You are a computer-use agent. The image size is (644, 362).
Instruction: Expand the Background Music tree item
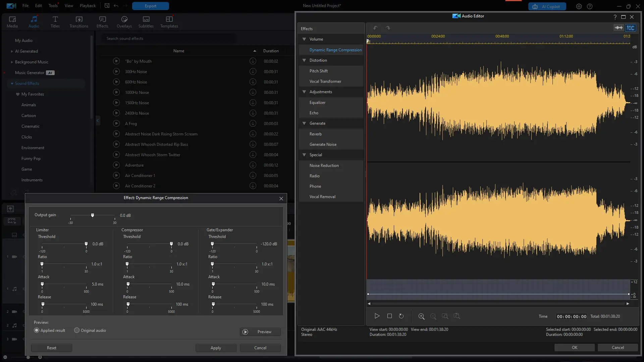(x=12, y=62)
